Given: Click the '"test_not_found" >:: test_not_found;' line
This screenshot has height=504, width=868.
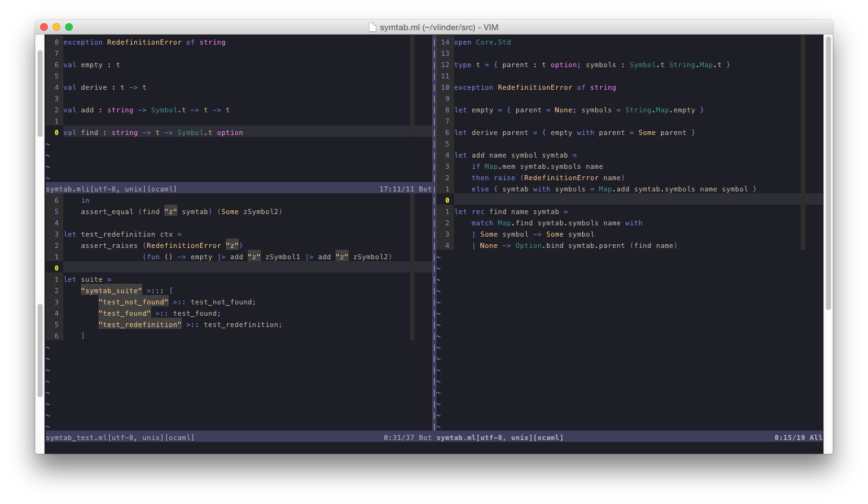Looking at the screenshot, I should click(x=177, y=302).
